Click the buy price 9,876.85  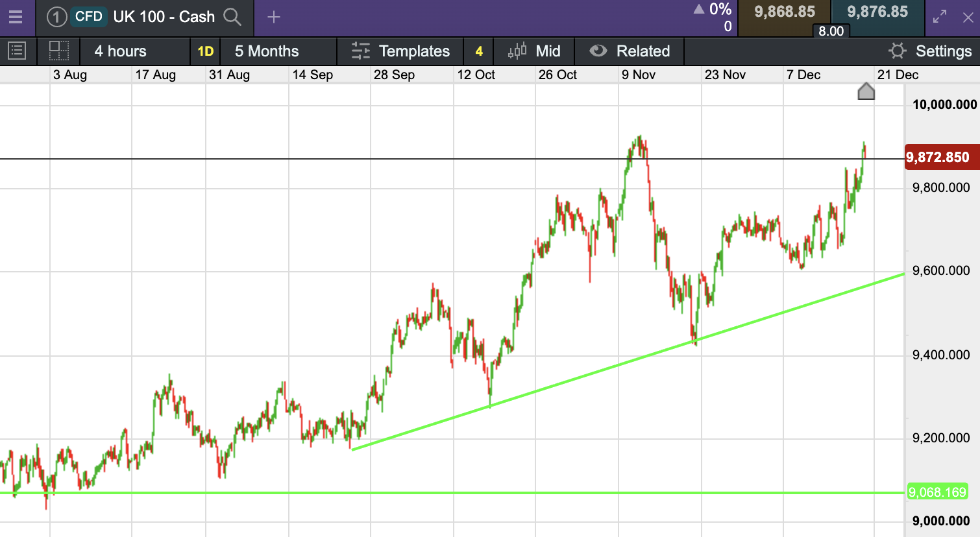pos(877,12)
